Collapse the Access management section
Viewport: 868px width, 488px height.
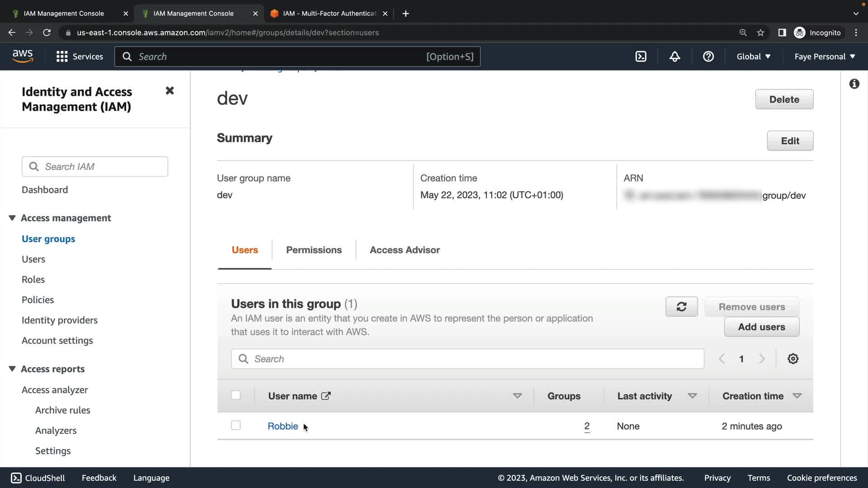pos(12,218)
